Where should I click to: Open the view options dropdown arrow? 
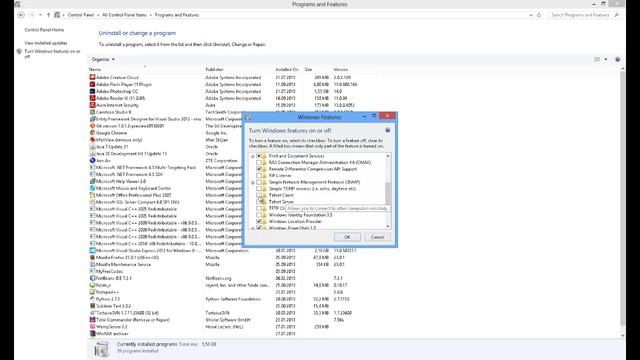[x=606, y=60]
